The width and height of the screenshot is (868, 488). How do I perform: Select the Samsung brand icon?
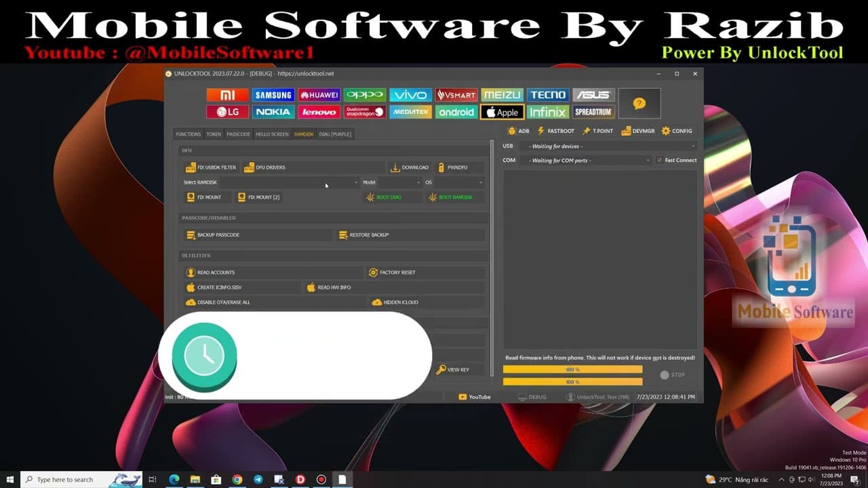tap(273, 95)
